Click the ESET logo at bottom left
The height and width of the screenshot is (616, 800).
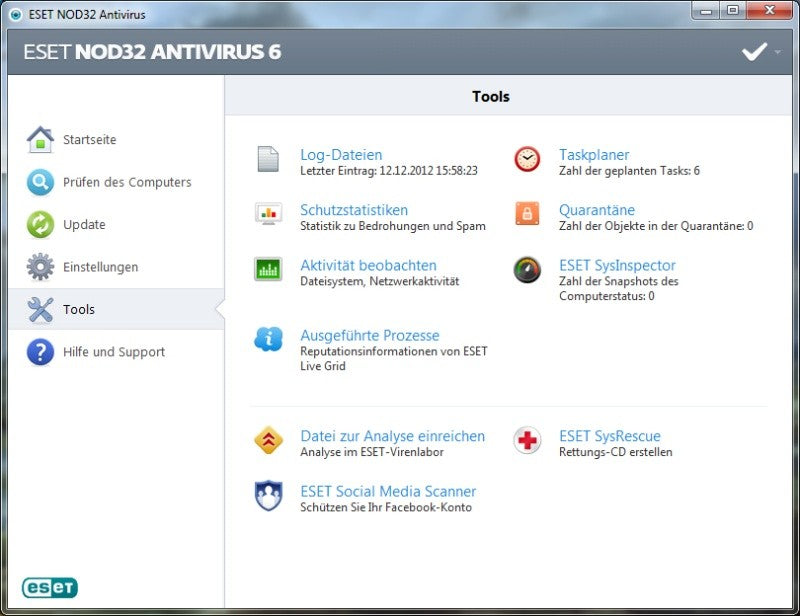(x=49, y=587)
